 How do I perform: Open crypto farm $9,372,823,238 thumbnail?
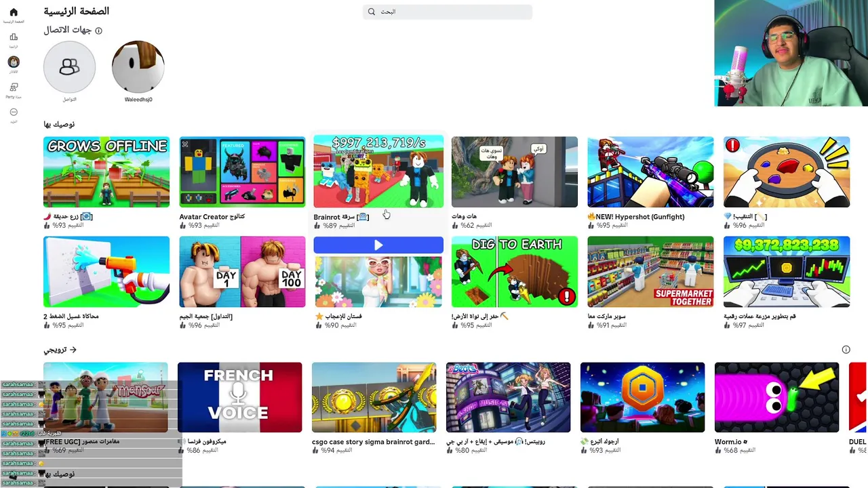[x=787, y=272]
